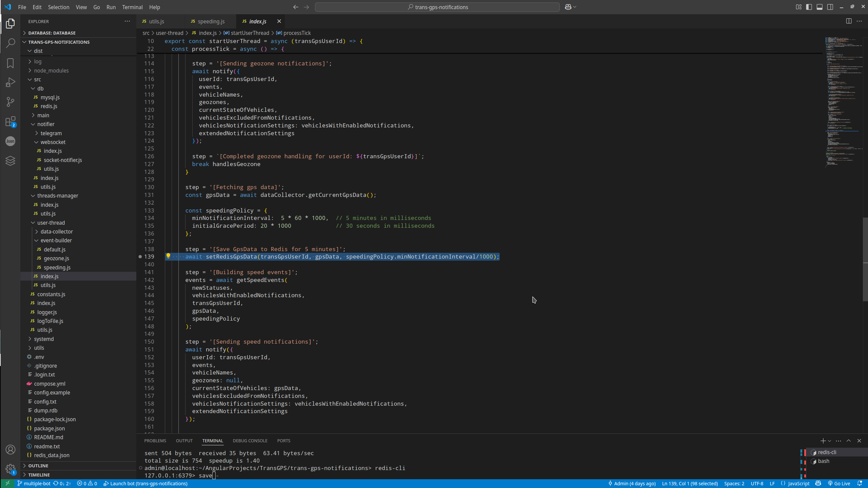This screenshot has width=868, height=488.
Task: Toggle breakpoint on line 139
Action: pos(140,257)
